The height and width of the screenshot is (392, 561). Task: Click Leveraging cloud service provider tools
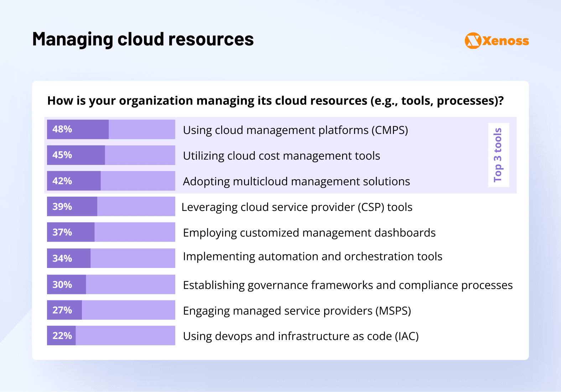pos(297,207)
